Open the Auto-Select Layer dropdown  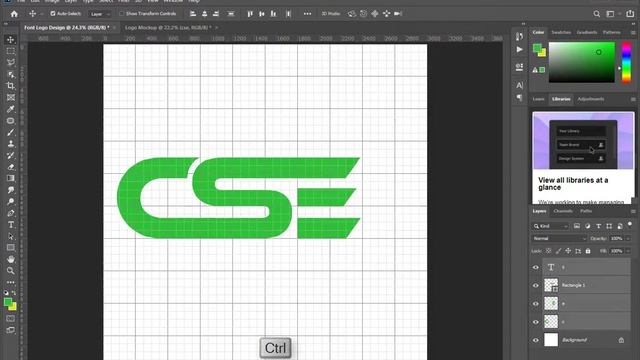(100, 14)
